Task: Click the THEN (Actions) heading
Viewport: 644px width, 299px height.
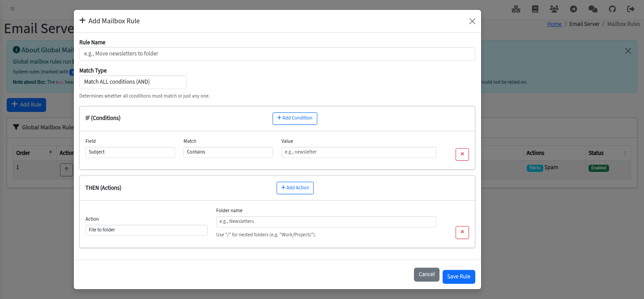Action: tap(103, 188)
